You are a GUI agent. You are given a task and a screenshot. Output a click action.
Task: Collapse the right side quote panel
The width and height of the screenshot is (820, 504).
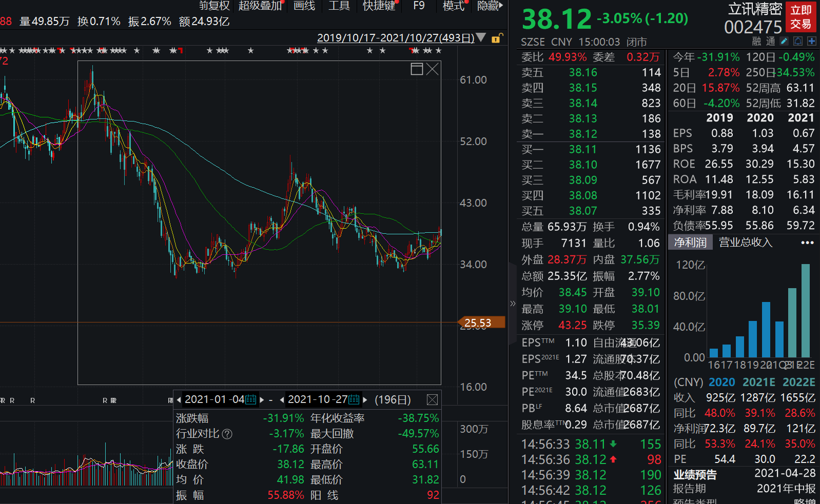(x=513, y=304)
